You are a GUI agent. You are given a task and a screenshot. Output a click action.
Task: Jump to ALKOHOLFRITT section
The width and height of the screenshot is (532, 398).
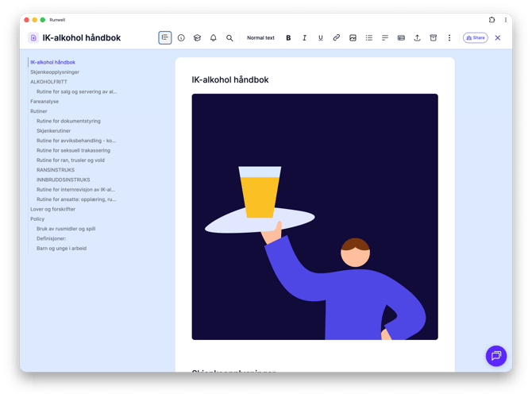48,82
